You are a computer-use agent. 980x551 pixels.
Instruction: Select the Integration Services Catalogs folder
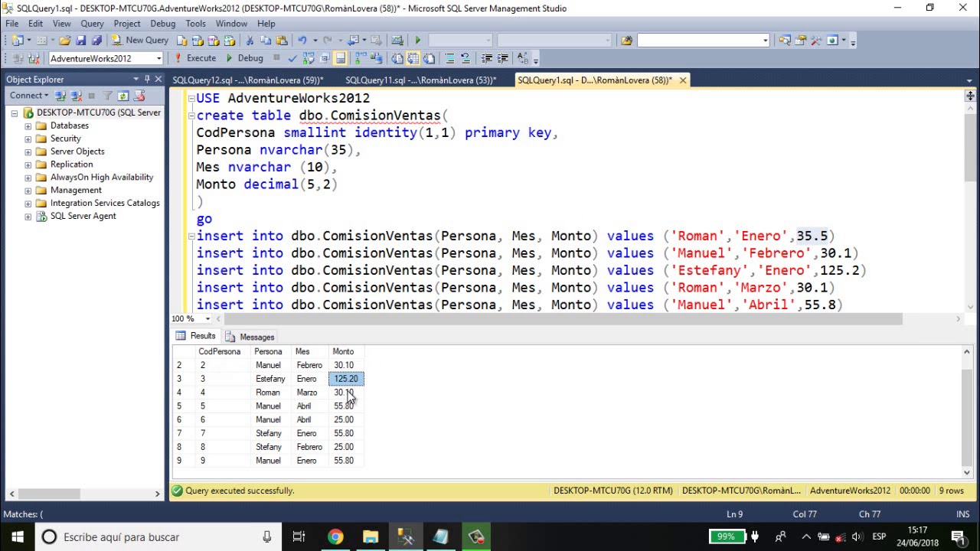click(x=105, y=204)
